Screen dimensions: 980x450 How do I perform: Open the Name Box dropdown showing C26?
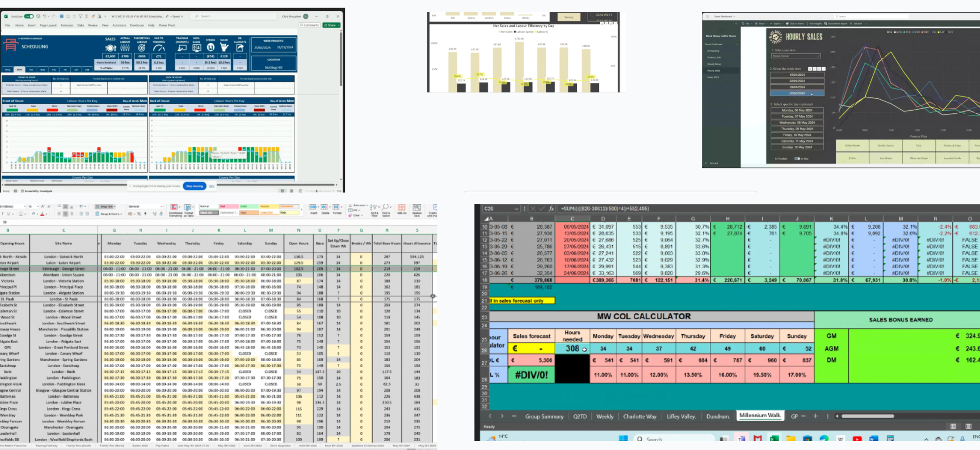pyautogui.click(x=516, y=209)
